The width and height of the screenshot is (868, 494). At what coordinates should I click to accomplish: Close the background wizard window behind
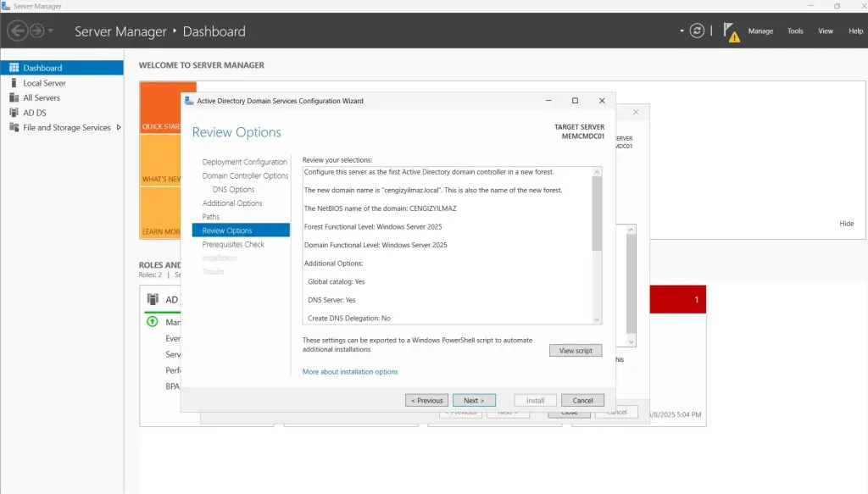(636, 113)
